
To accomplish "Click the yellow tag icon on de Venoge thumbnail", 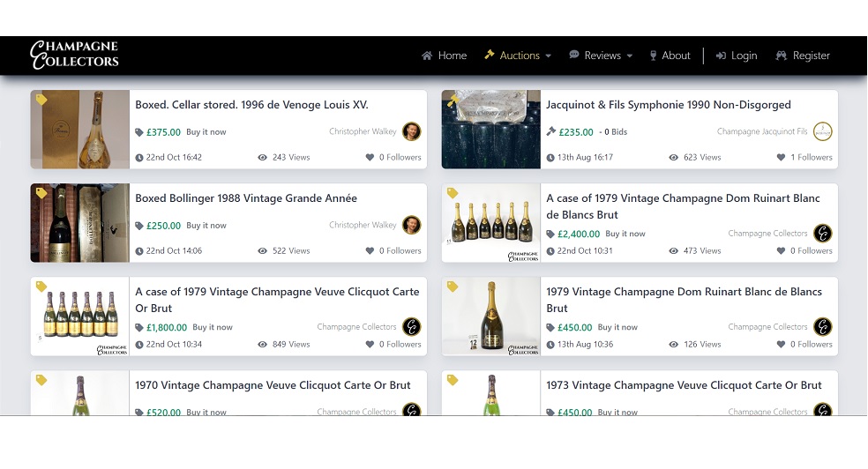I will pos(41,100).
